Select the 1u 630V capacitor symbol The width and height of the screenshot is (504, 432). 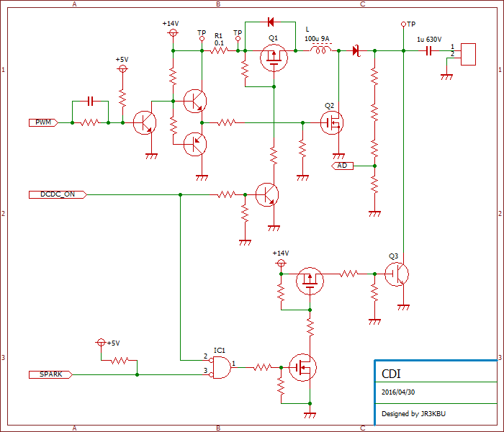[x=428, y=51]
